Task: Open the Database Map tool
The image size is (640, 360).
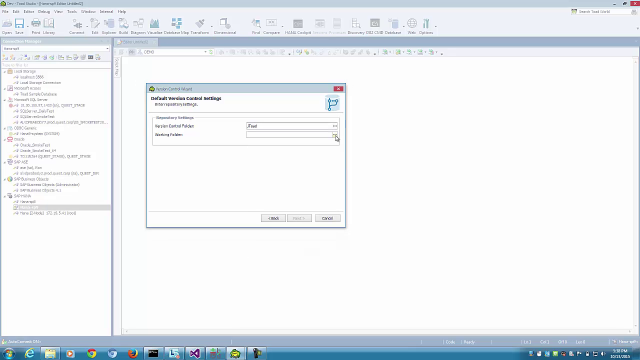Action: [x=176, y=26]
